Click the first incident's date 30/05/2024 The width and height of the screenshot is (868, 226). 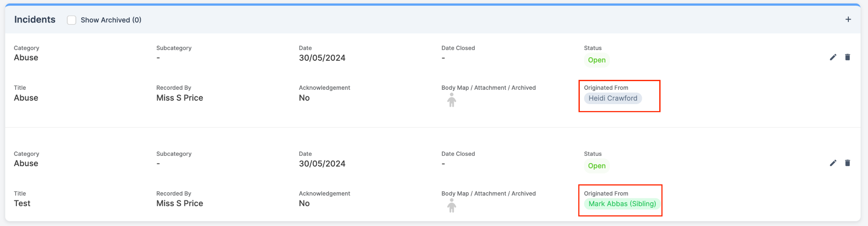pyautogui.click(x=322, y=58)
